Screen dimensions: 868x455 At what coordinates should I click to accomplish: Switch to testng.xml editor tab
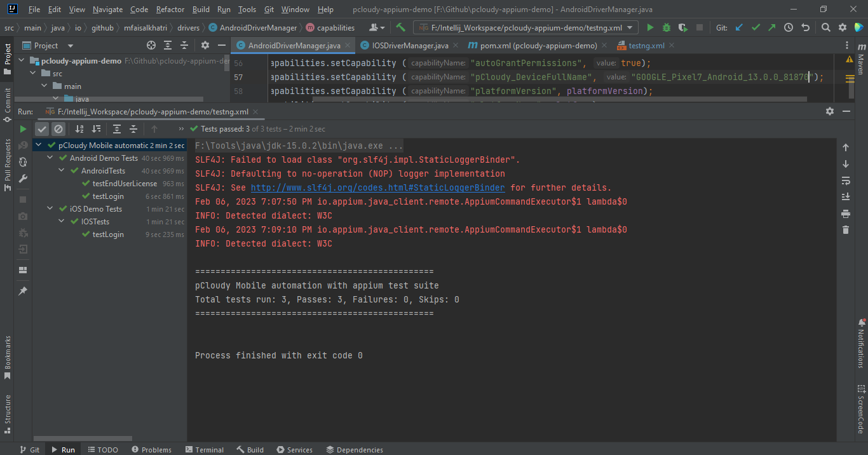646,46
